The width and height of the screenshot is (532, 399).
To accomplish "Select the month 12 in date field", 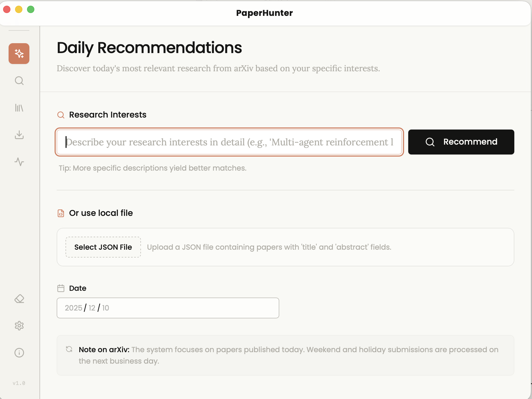I will (x=92, y=308).
